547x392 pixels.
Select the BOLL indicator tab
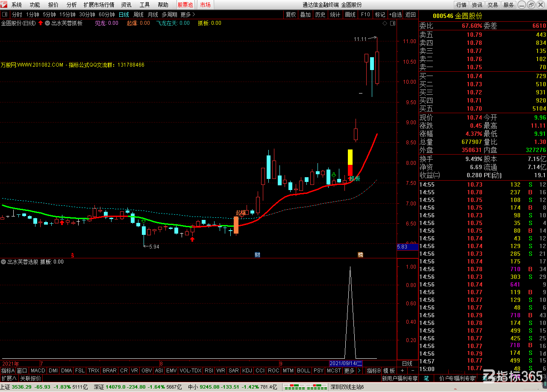pos(303,371)
